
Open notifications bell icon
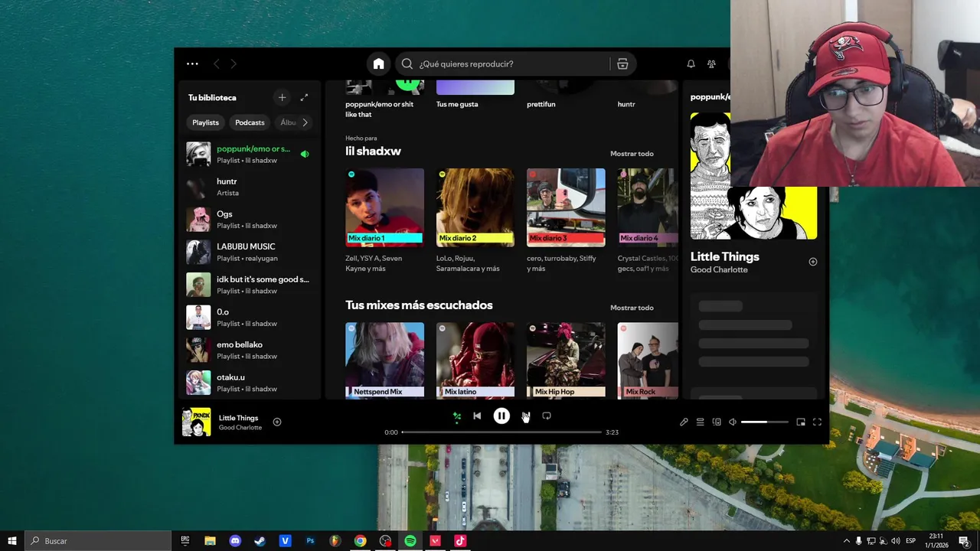tap(691, 64)
